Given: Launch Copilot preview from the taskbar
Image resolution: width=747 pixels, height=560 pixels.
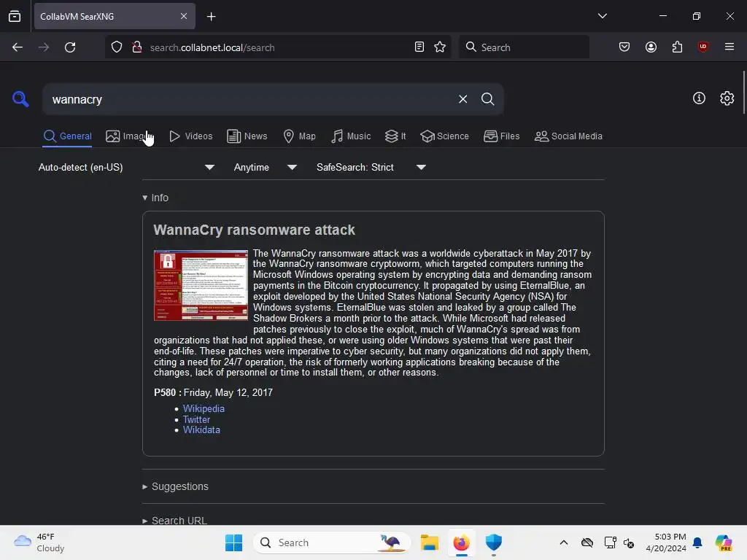Looking at the screenshot, I should click(x=723, y=542).
